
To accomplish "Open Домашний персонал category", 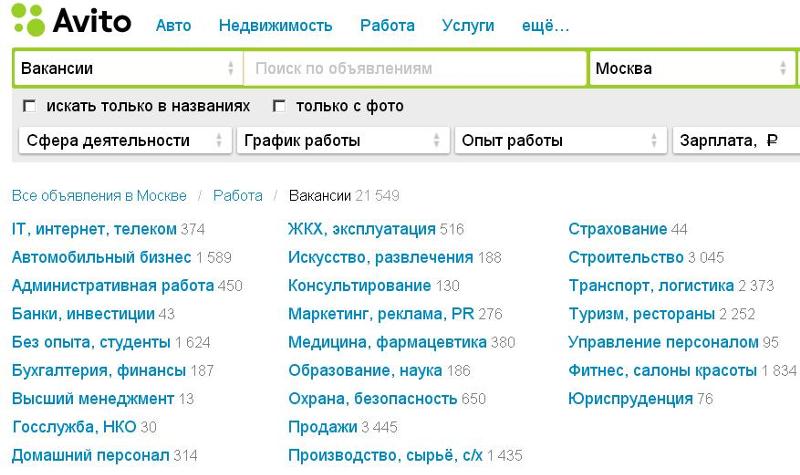I will [x=90, y=455].
